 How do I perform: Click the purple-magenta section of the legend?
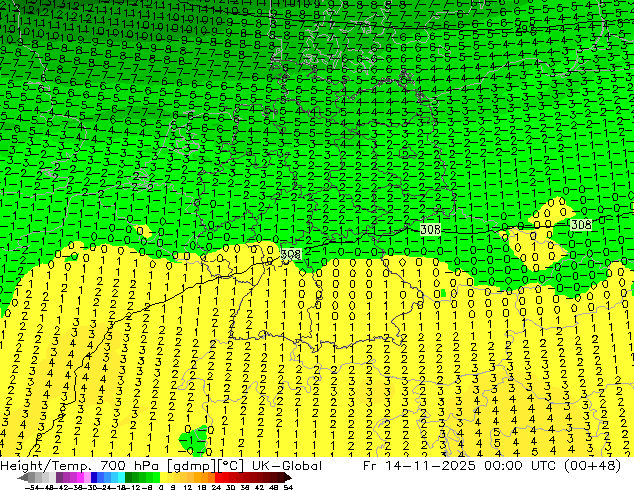(73, 477)
